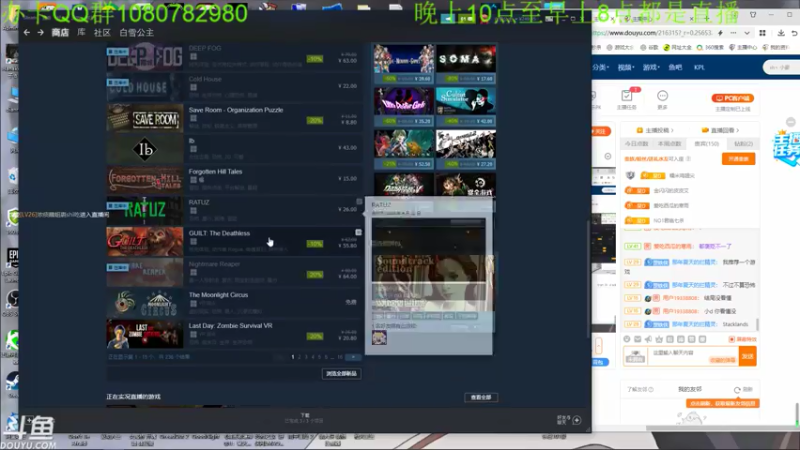This screenshot has height=450, width=800.
Task: Open the 白雪公主 profile tab in Steam
Action: click(136, 33)
